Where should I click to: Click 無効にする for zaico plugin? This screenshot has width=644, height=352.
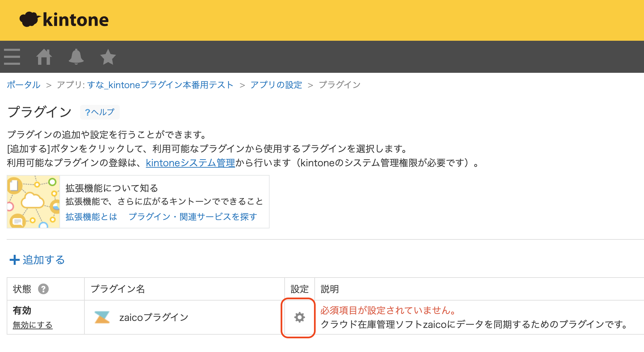pyautogui.click(x=33, y=325)
